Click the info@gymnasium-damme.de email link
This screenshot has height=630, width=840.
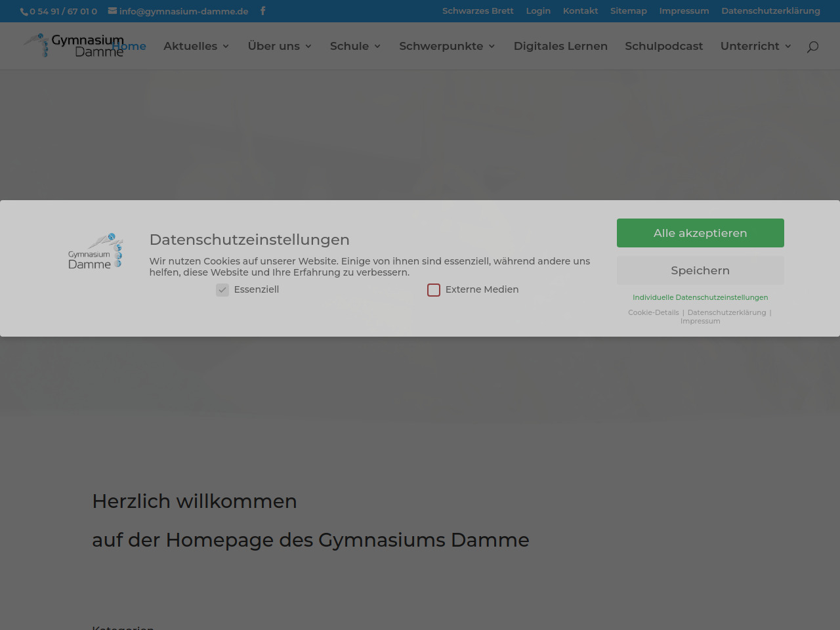183,11
